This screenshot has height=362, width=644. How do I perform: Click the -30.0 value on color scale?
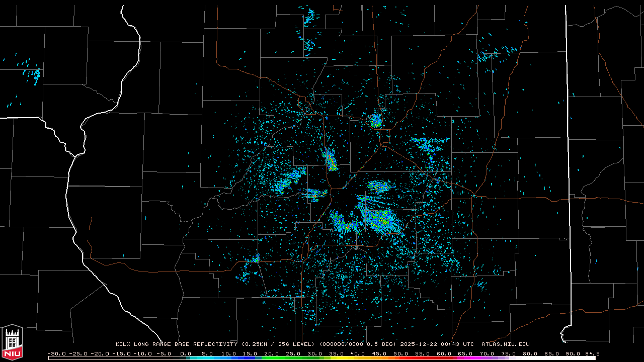click(57, 353)
